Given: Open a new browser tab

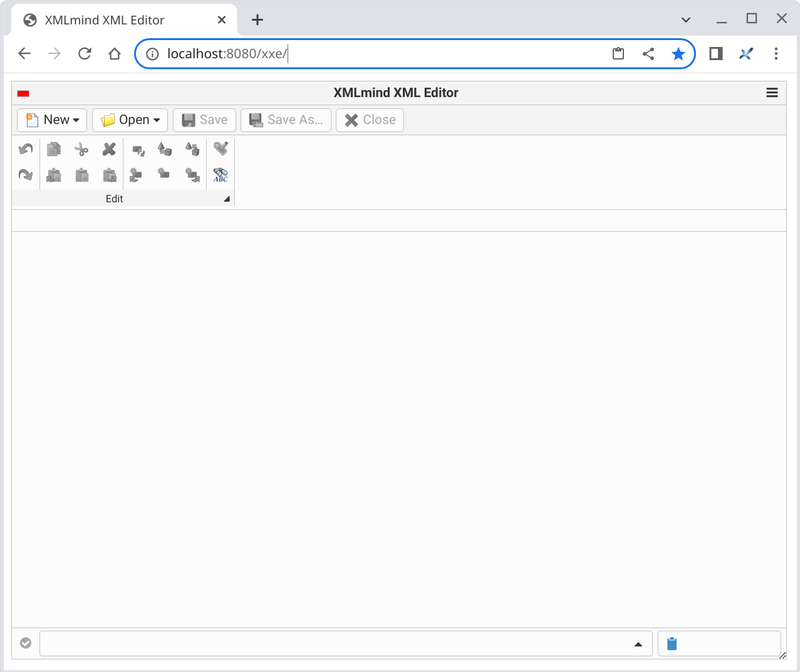Looking at the screenshot, I should tap(257, 20).
